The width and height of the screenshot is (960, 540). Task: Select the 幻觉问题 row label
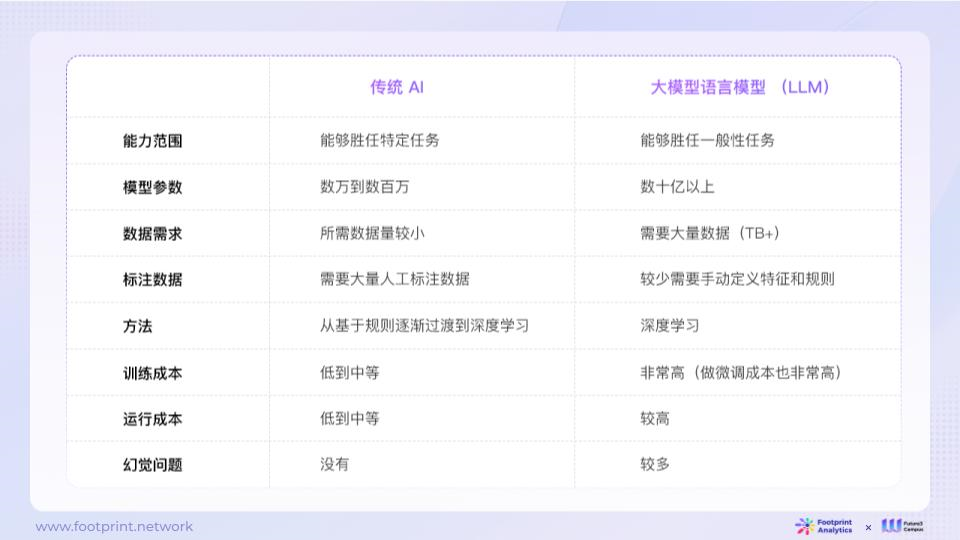(x=152, y=465)
